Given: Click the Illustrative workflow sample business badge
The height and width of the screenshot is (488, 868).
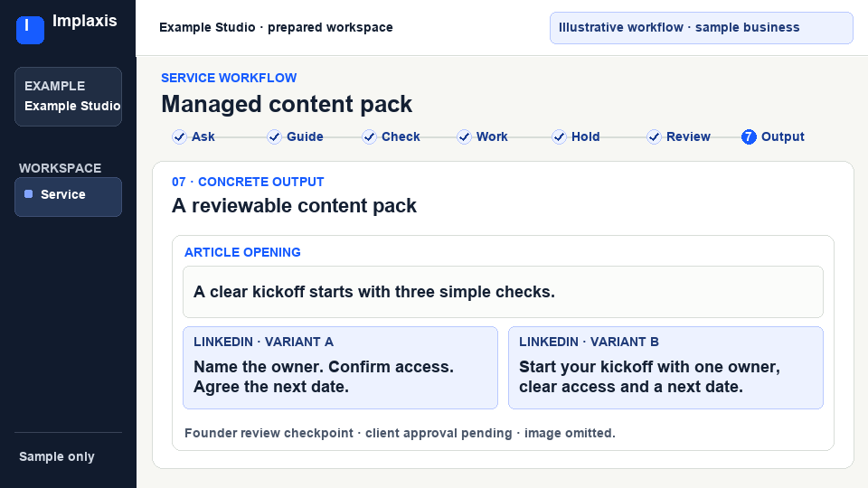Looking at the screenshot, I should click(x=702, y=28).
